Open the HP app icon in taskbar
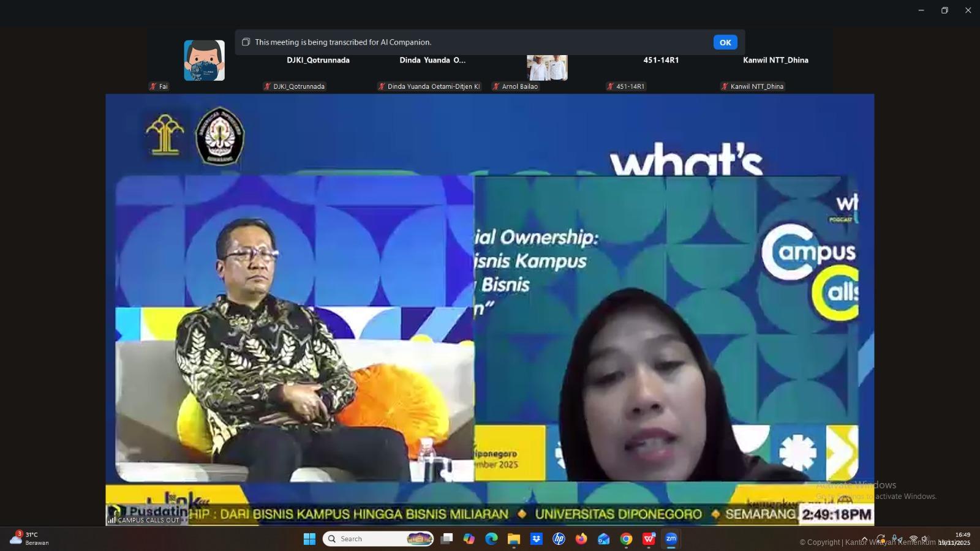The image size is (980, 551). tap(559, 539)
